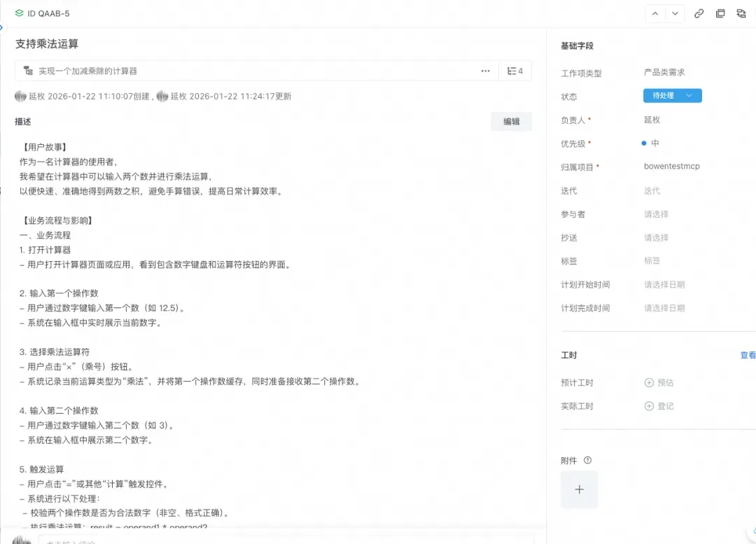
Task: Copy work item link icon
Action: (699, 13)
